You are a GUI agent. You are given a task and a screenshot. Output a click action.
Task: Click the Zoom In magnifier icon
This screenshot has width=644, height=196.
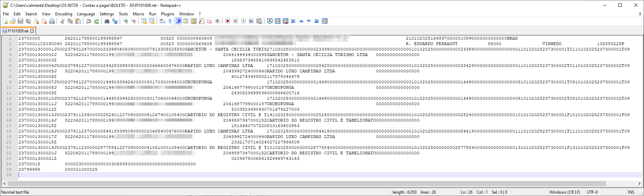pos(126,21)
